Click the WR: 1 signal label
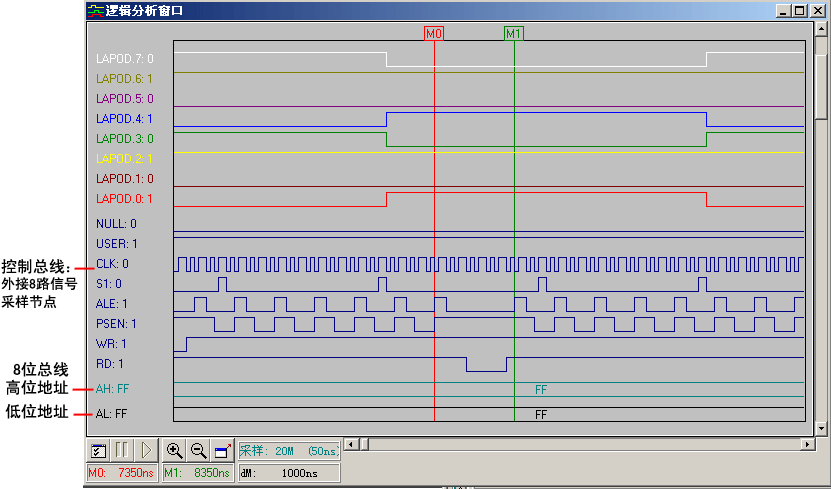Screen dimensions: 831x489 click(111, 344)
